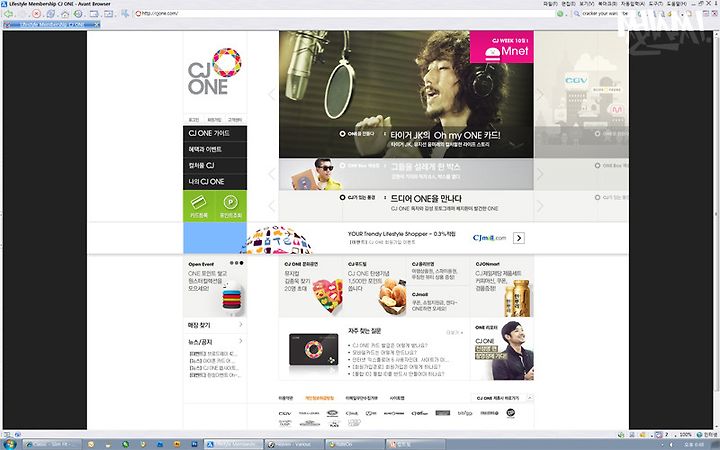Screen dimensions: 720x450
Task: Click the green card registration icon
Action: point(199,206)
